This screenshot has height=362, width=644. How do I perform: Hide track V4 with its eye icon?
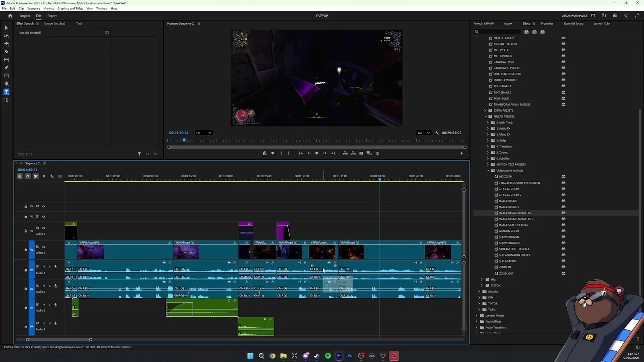click(x=43, y=206)
